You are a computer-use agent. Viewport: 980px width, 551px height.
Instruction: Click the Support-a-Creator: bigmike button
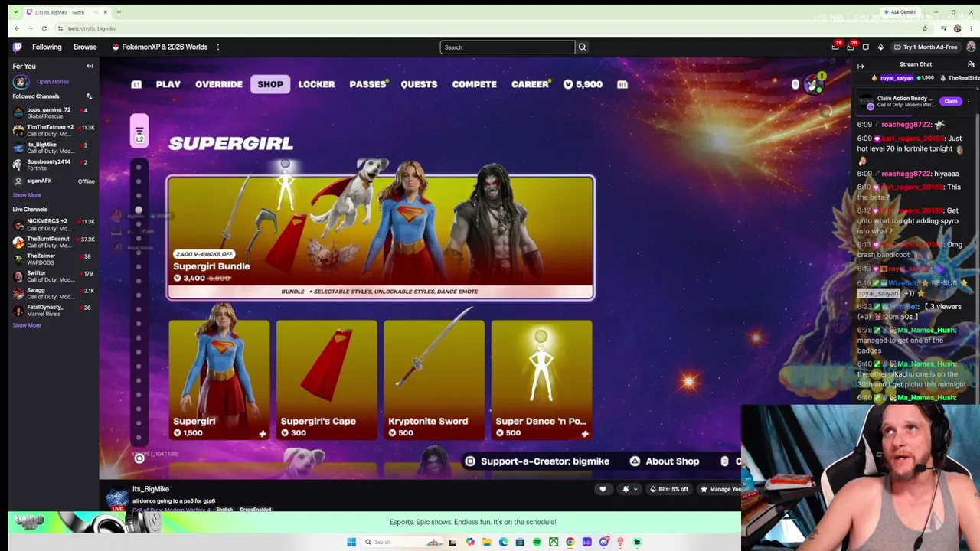(x=537, y=461)
